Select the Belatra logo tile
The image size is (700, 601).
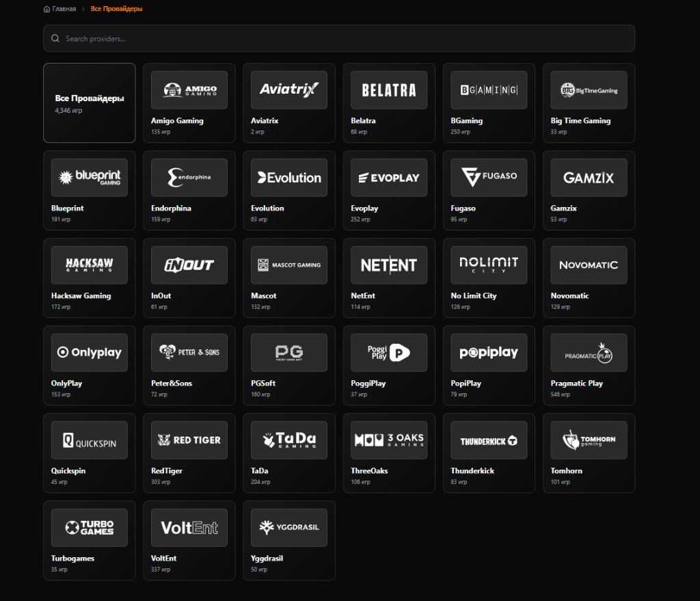pos(389,90)
